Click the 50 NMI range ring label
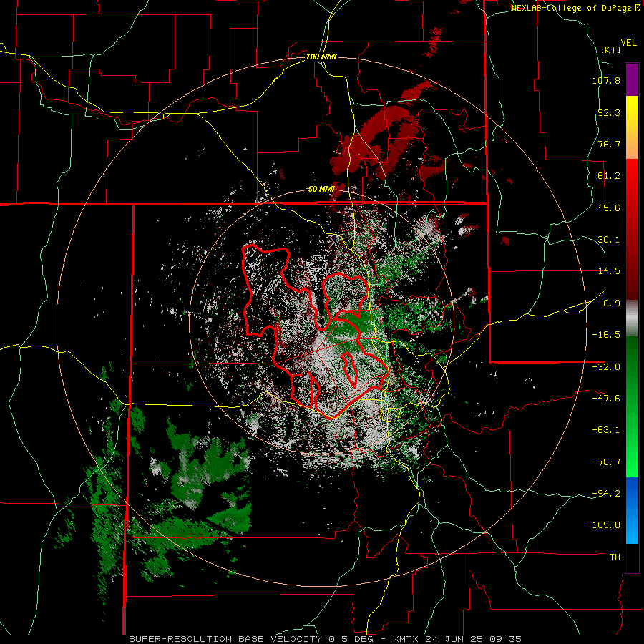 coord(321,190)
